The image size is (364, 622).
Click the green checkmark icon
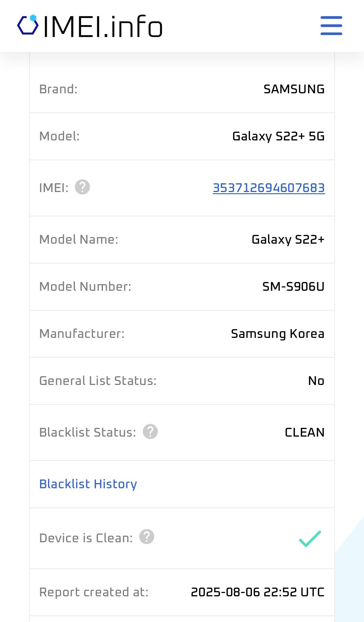pos(310,539)
